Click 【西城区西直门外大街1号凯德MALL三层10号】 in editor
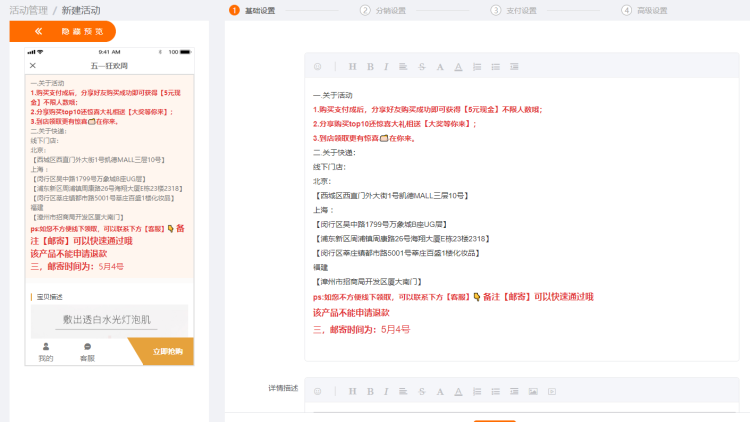The width and height of the screenshot is (750, 422). pyautogui.click(x=392, y=196)
